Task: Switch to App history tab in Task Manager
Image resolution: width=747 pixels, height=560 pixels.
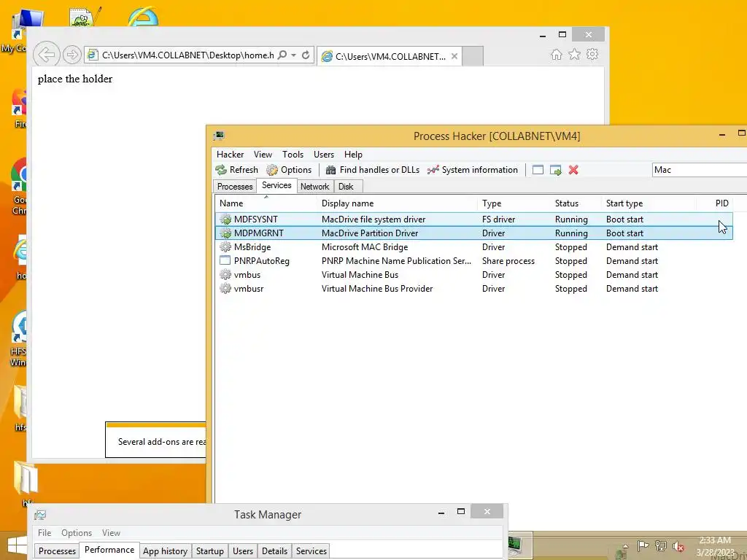Action: coord(166,551)
